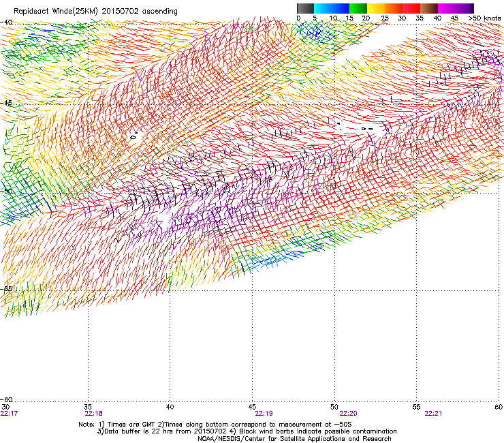504x443 pixels.
Task: Click the purple '22:18' time stamp
Action: pos(93,414)
